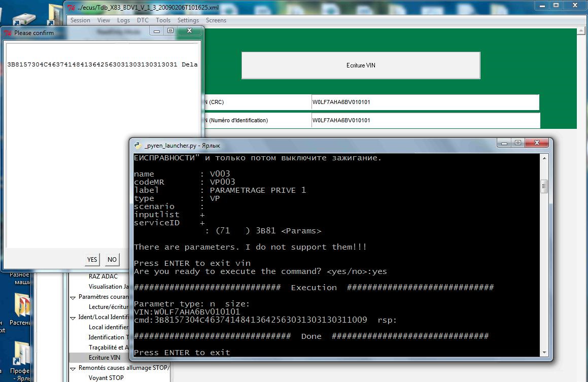588x382 pixels.
Task: Open the Session menu
Action: 80,20
